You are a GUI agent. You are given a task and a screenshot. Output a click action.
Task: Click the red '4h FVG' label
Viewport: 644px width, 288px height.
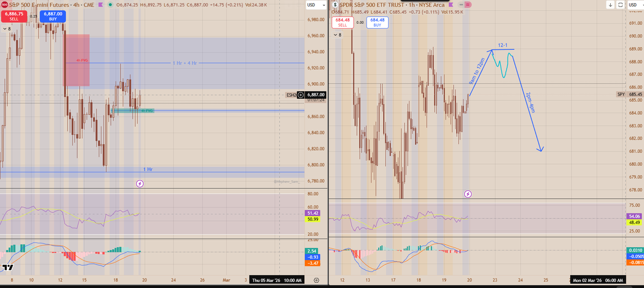pos(82,60)
